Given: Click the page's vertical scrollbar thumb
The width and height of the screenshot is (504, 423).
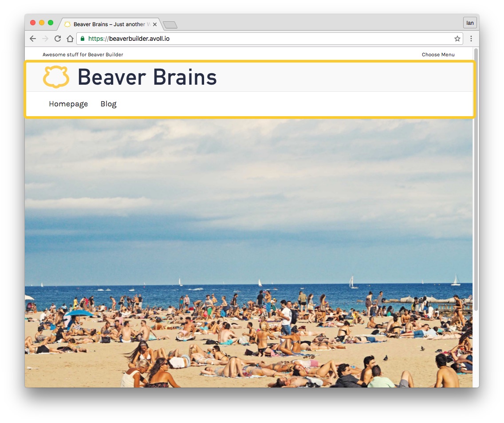Looking at the screenshot, I should coord(476,180).
